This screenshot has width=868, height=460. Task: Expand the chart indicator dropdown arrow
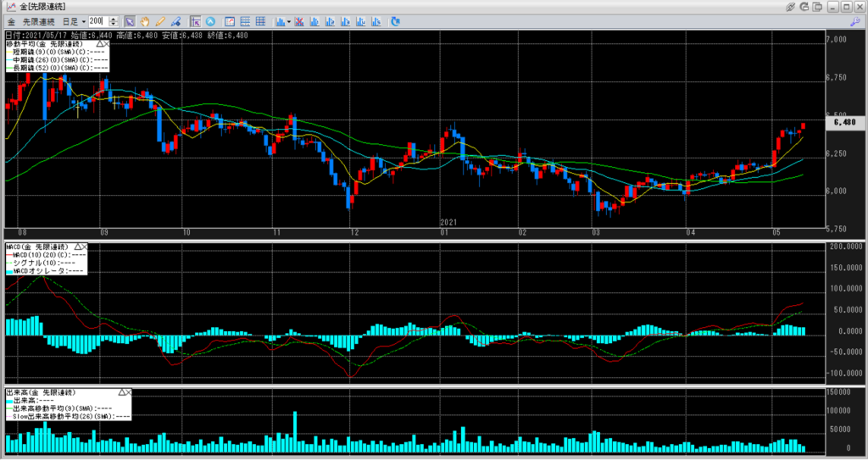289,20
